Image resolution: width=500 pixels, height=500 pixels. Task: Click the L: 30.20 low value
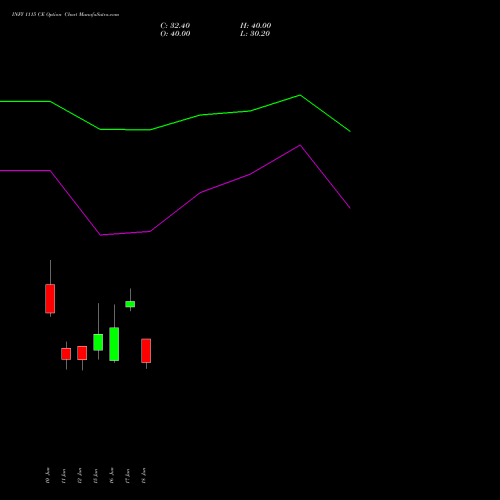[x=255, y=34]
